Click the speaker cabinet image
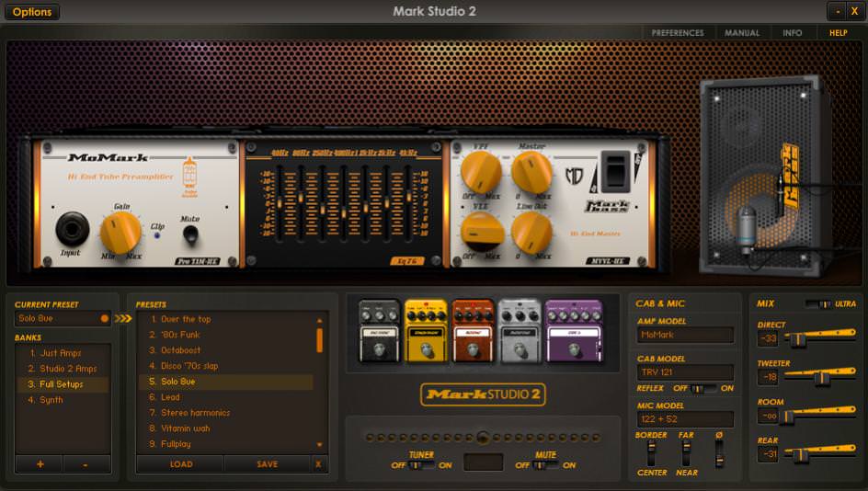Viewport: 868px width, 491px height. 765,177
